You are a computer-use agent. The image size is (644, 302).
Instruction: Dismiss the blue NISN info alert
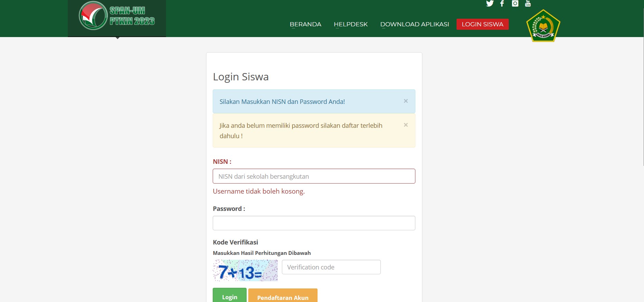click(x=406, y=101)
